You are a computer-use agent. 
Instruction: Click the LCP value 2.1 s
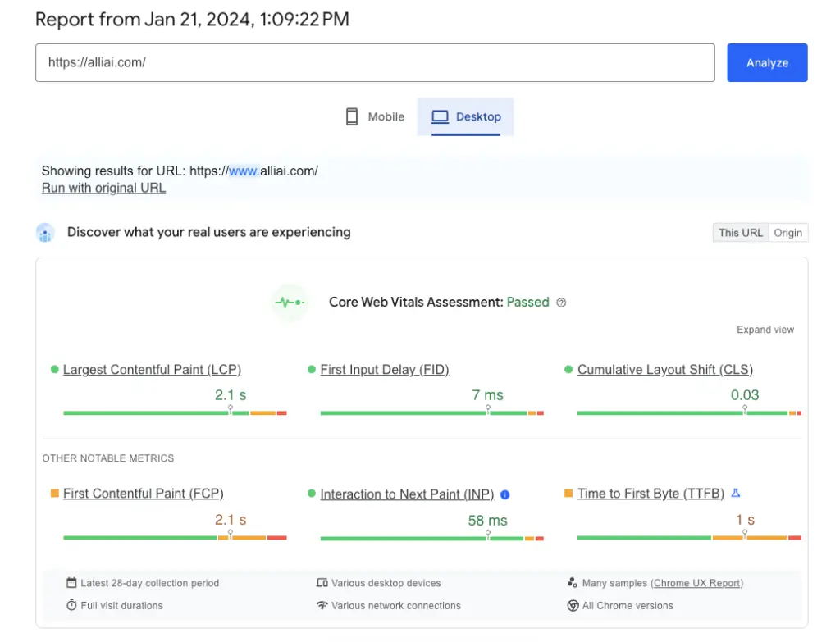[231, 395]
